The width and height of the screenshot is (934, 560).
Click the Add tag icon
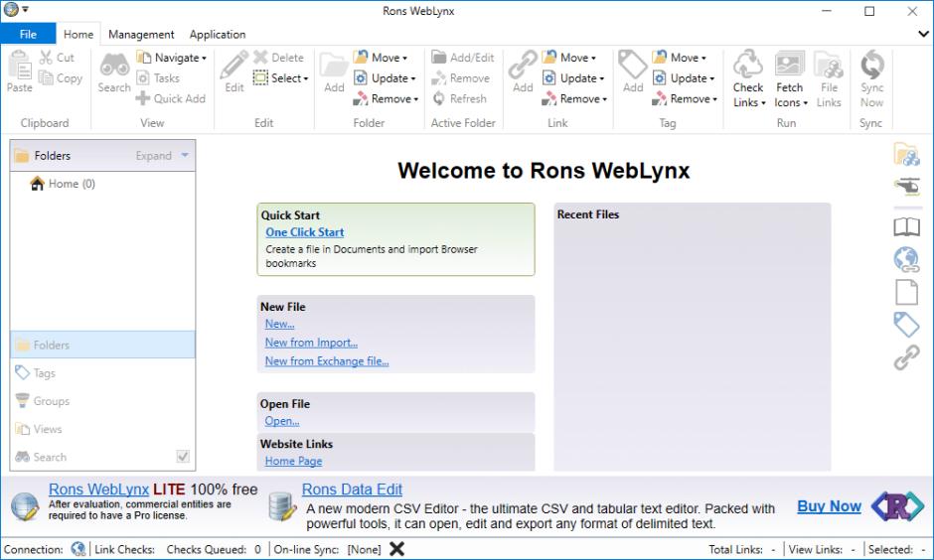633,65
